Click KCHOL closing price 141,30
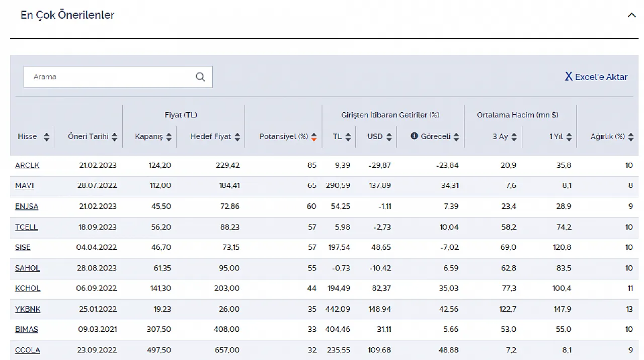 point(160,288)
